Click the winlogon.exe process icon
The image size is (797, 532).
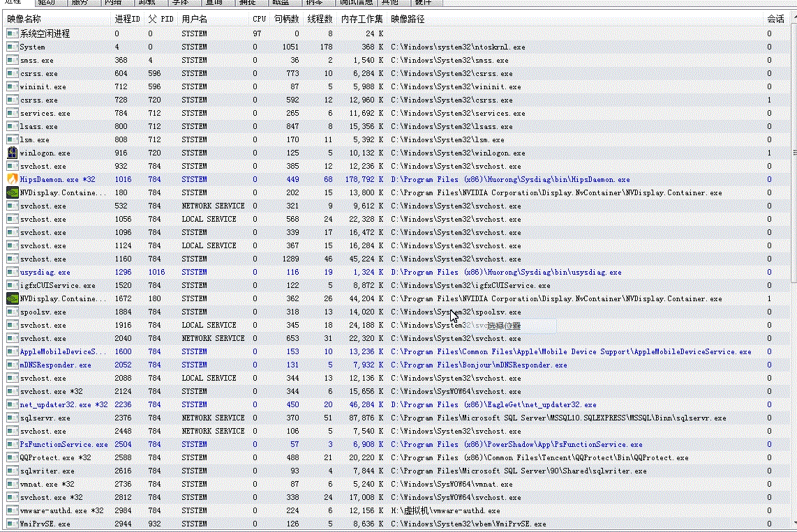(x=12, y=153)
